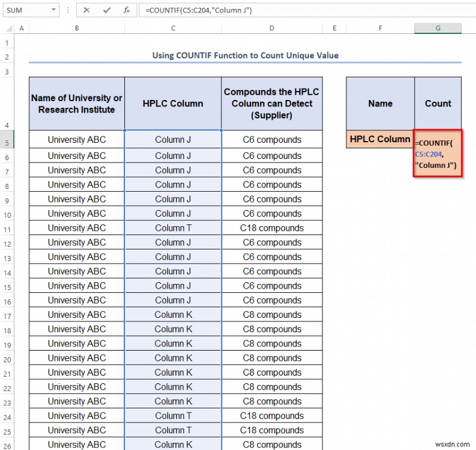
Task: Click cell D5 showing C6 compounds
Action: coord(271,139)
